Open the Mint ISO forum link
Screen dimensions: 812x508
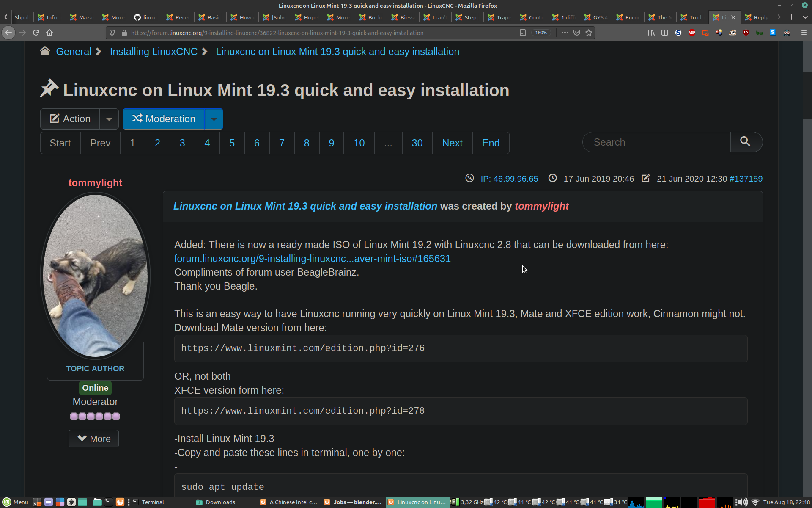pos(312,259)
